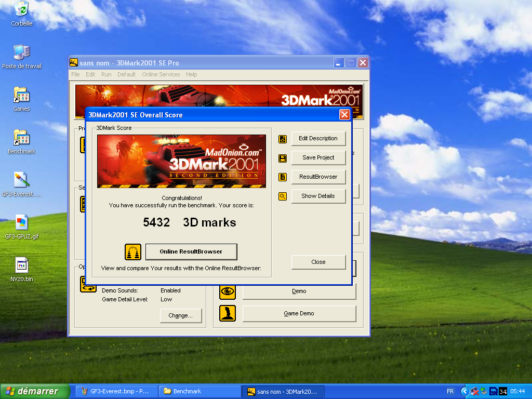Click the Show Details button

[318, 196]
